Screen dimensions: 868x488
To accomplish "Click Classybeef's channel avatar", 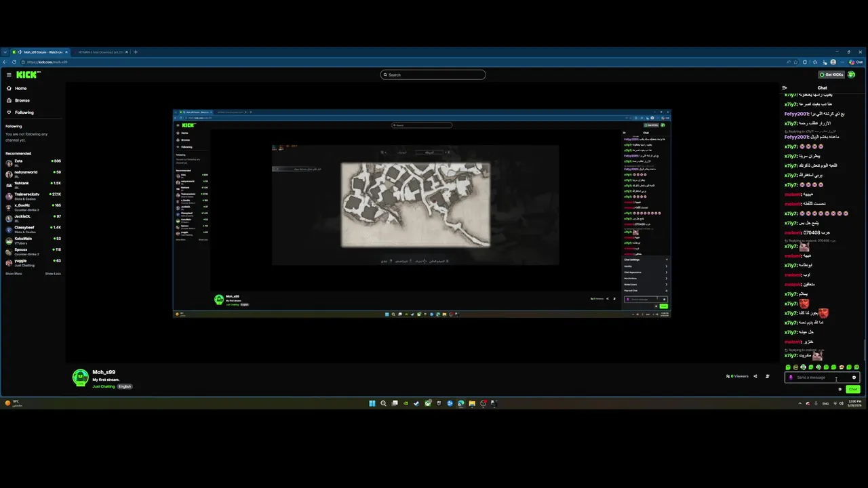I will tap(9, 229).
